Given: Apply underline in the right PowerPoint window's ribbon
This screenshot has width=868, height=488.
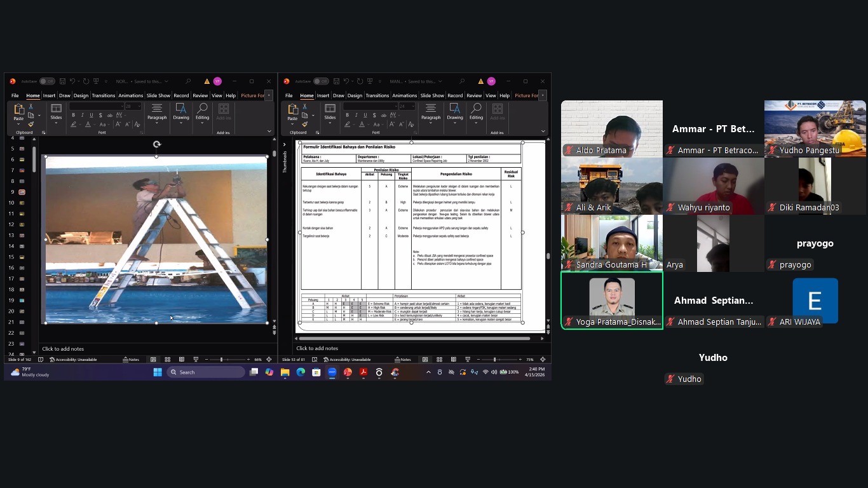Looking at the screenshot, I should click(x=365, y=115).
